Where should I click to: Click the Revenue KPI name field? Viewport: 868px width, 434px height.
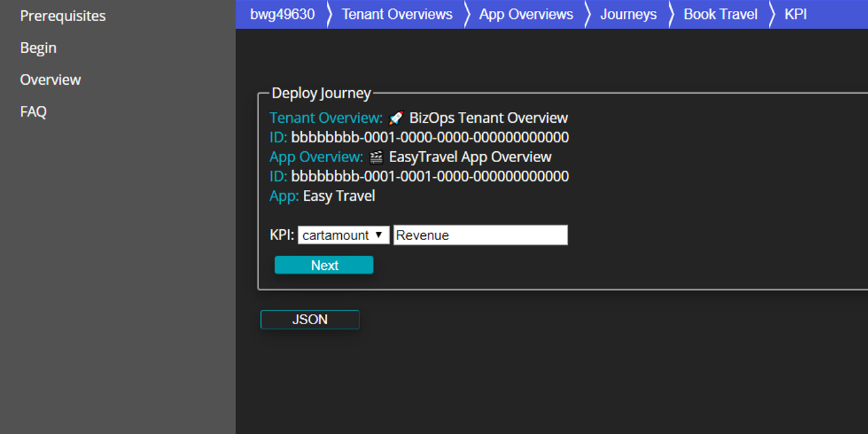(480, 235)
